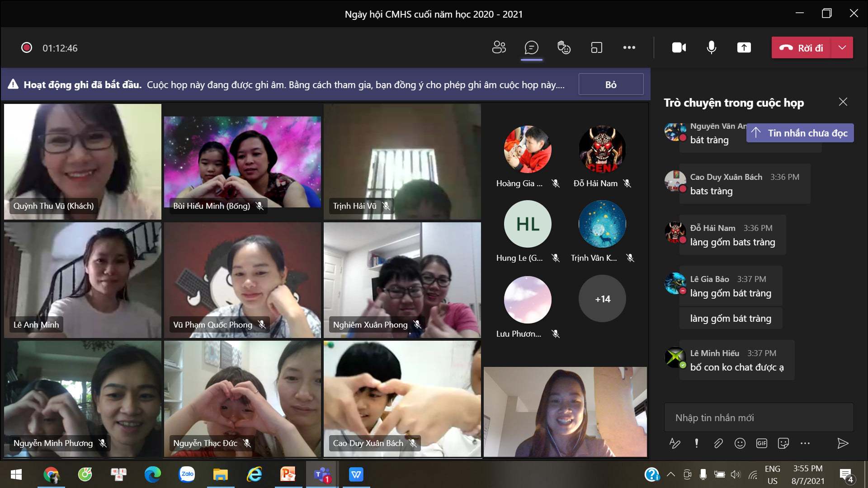Viewport: 868px width, 488px height.
Task: Send the chat message arrow
Action: click(x=842, y=443)
